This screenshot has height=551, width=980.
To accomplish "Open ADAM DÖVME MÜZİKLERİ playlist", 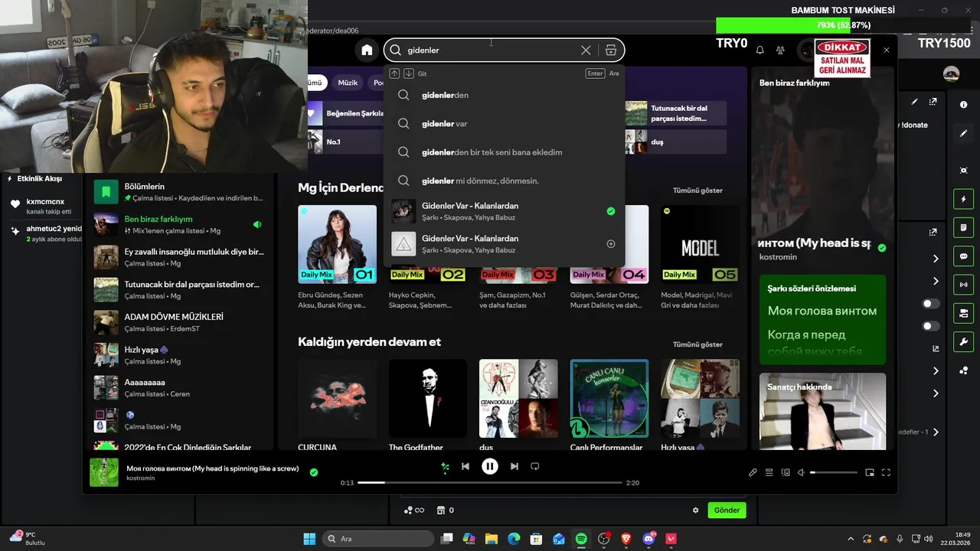I will [178, 322].
